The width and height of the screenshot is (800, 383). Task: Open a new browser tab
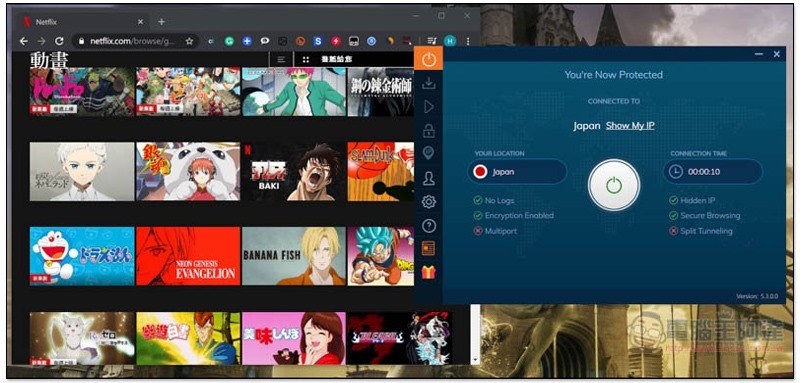162,22
